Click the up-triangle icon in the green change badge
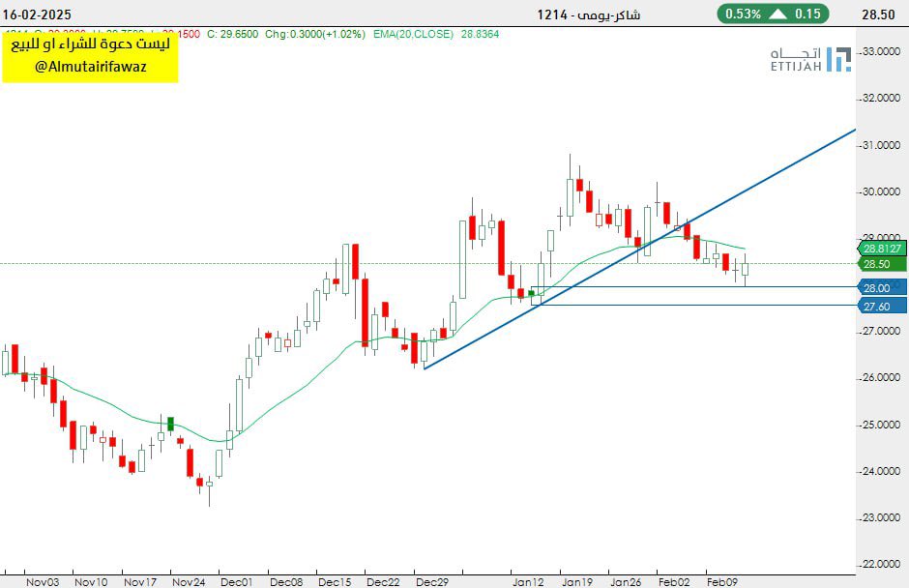The width and height of the screenshot is (909, 588). tap(778, 14)
